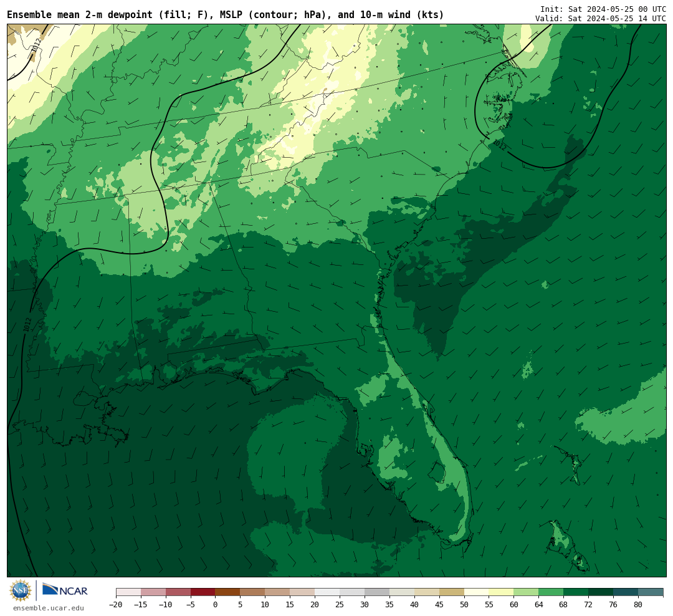The width and height of the screenshot is (673, 616).
Task: Click the 68 colorbar tick label
Action: [563, 605]
